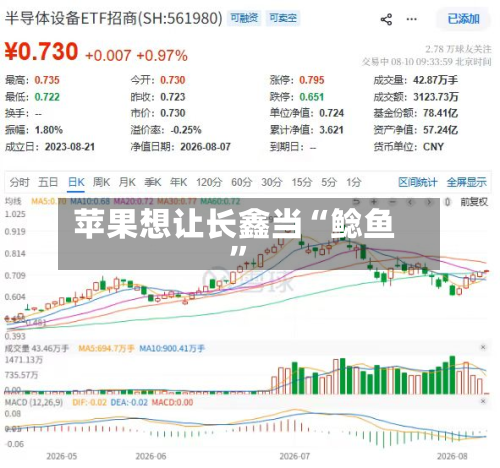Open 全屏显示 fullscreen view

pos(466,182)
